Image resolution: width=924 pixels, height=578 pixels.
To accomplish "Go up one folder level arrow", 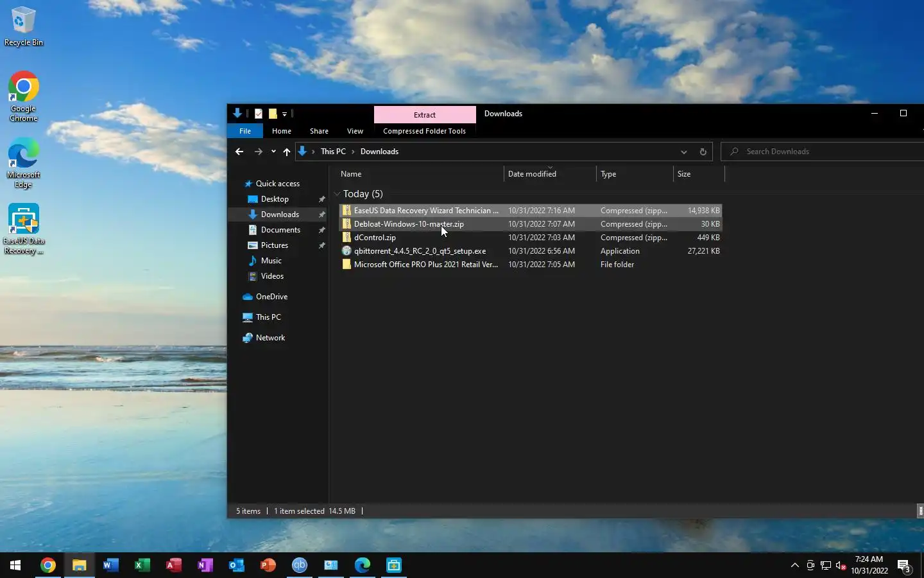I will pos(287,152).
